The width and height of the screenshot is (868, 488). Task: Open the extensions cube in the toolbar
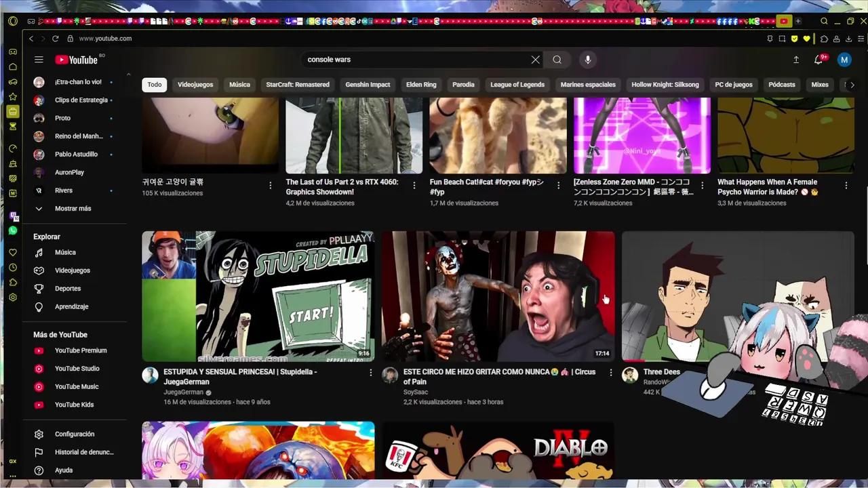825,39
